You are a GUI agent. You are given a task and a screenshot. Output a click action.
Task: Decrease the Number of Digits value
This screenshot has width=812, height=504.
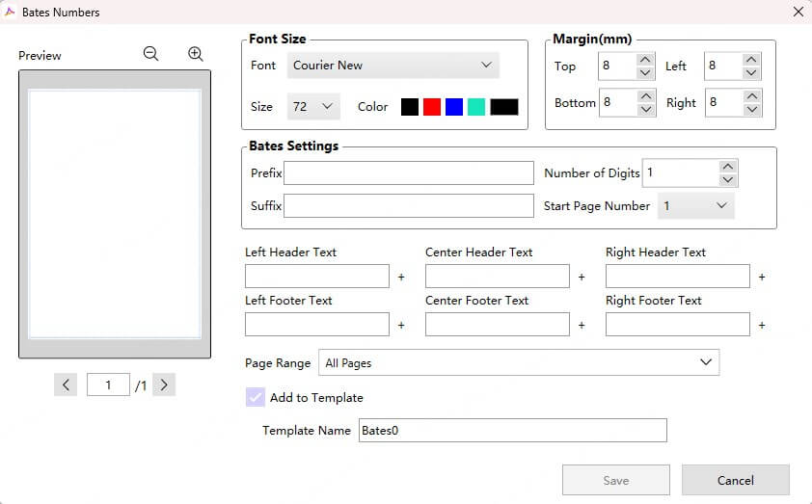[x=728, y=180]
